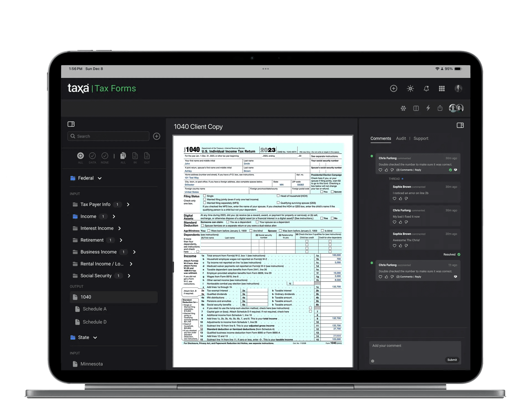This screenshot has width=532, height=399.
Task: Collapse right comments panel with panel icon
Action: [x=460, y=125]
